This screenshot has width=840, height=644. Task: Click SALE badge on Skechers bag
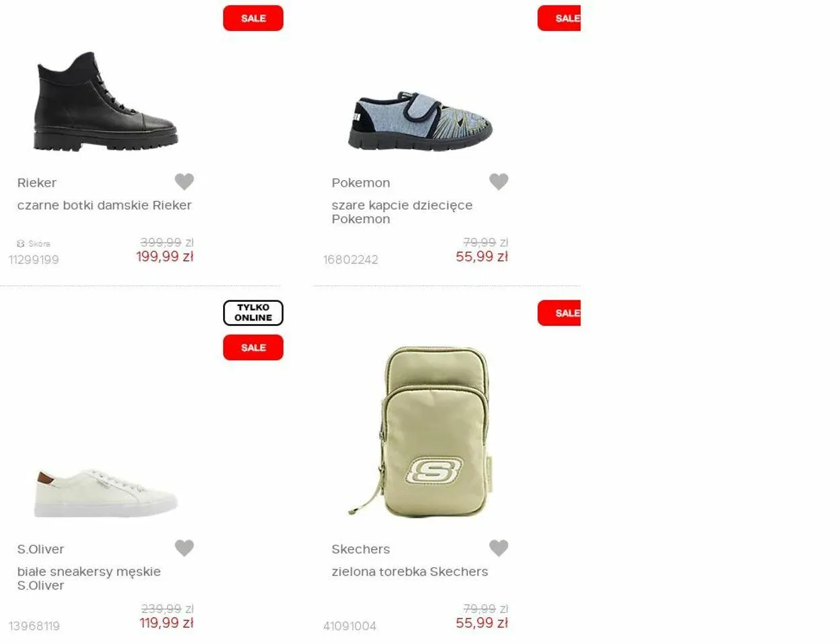559,313
